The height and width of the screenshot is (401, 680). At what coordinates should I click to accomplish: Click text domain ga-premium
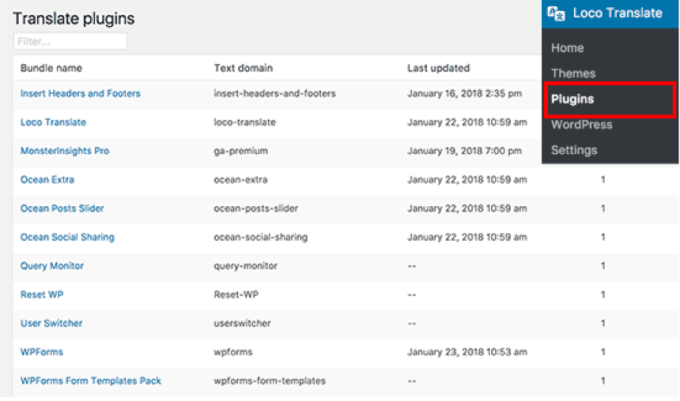(241, 151)
